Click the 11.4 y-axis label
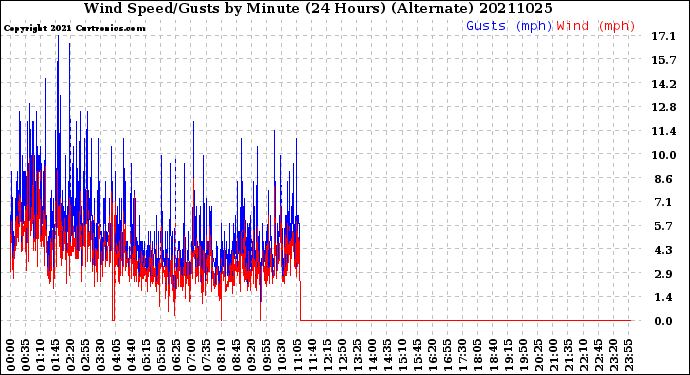The height and width of the screenshot is (375, 690). [x=664, y=131]
